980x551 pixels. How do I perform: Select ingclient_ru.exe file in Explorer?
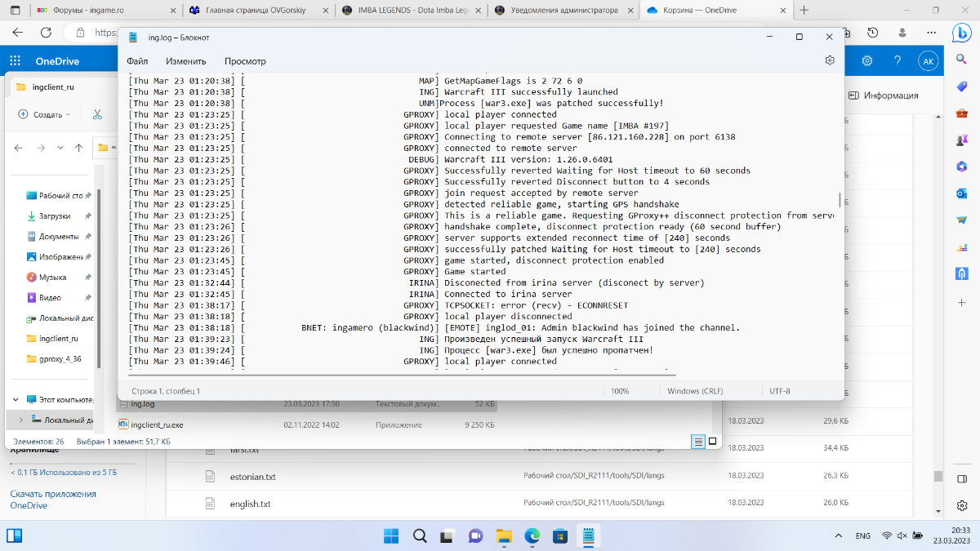click(x=157, y=424)
